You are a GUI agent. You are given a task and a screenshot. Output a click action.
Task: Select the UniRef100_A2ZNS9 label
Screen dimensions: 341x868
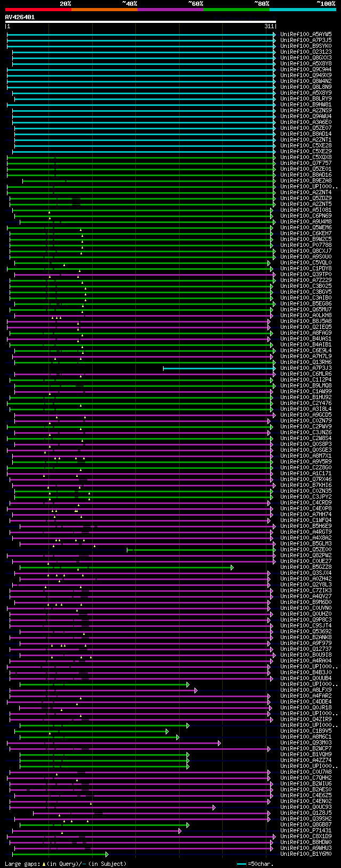click(306, 110)
